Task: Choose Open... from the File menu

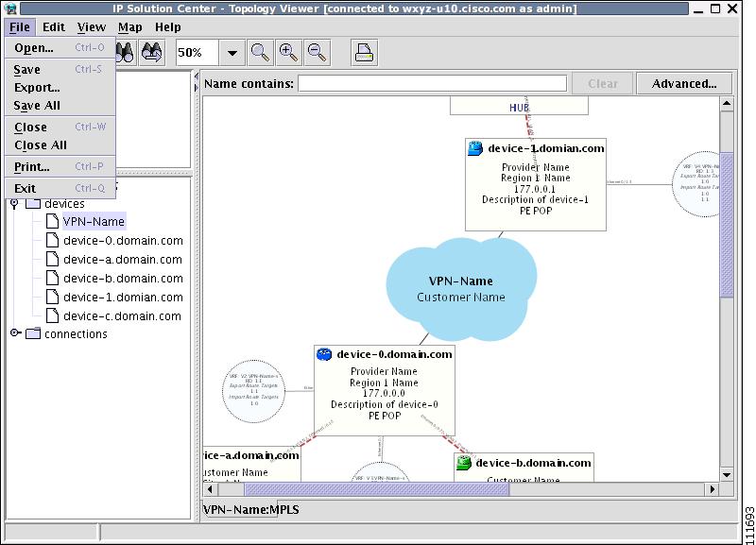Action: tap(60, 48)
